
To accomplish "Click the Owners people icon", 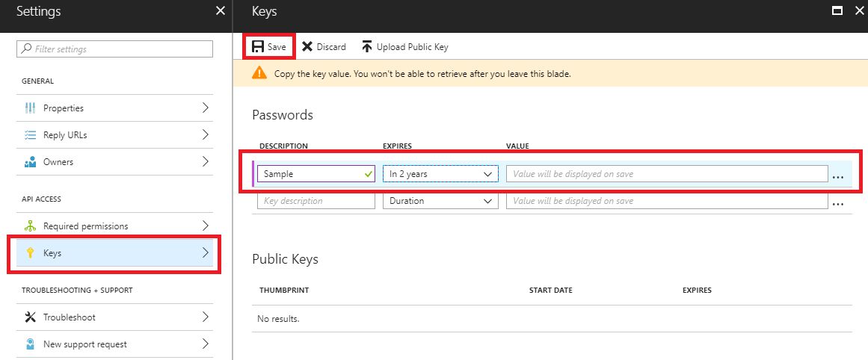I will point(31,162).
